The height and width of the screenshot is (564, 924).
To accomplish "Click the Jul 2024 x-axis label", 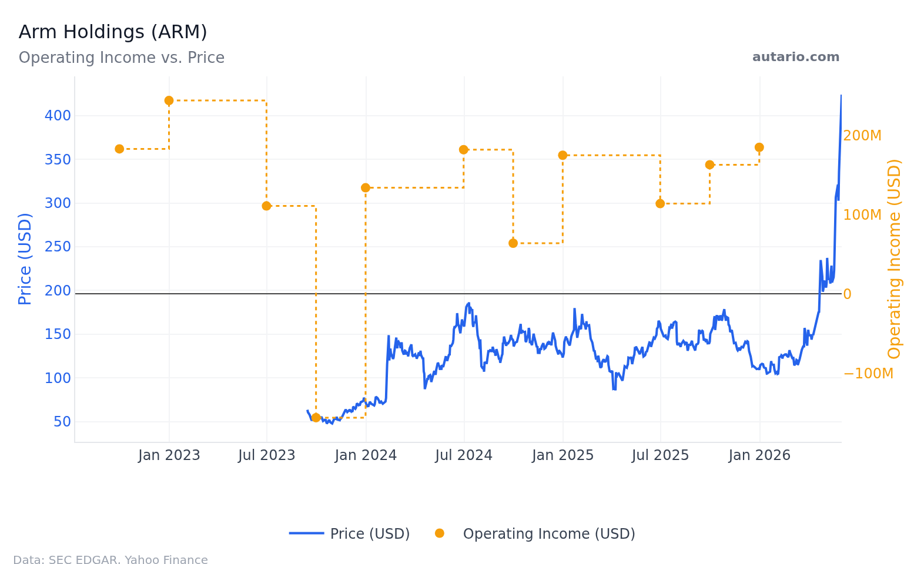I will (x=464, y=455).
